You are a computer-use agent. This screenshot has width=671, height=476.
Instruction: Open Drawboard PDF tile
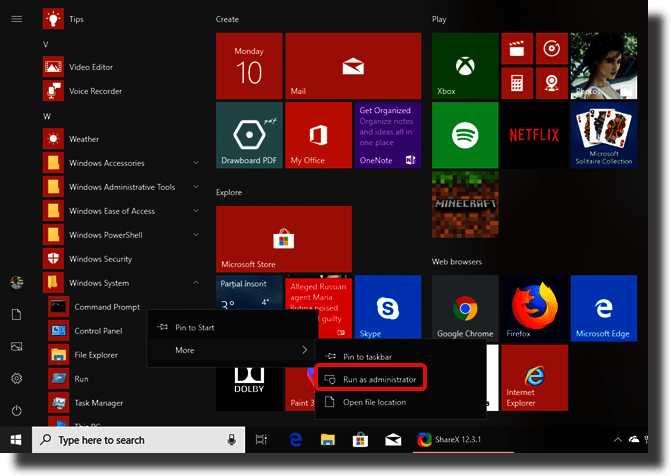249,135
